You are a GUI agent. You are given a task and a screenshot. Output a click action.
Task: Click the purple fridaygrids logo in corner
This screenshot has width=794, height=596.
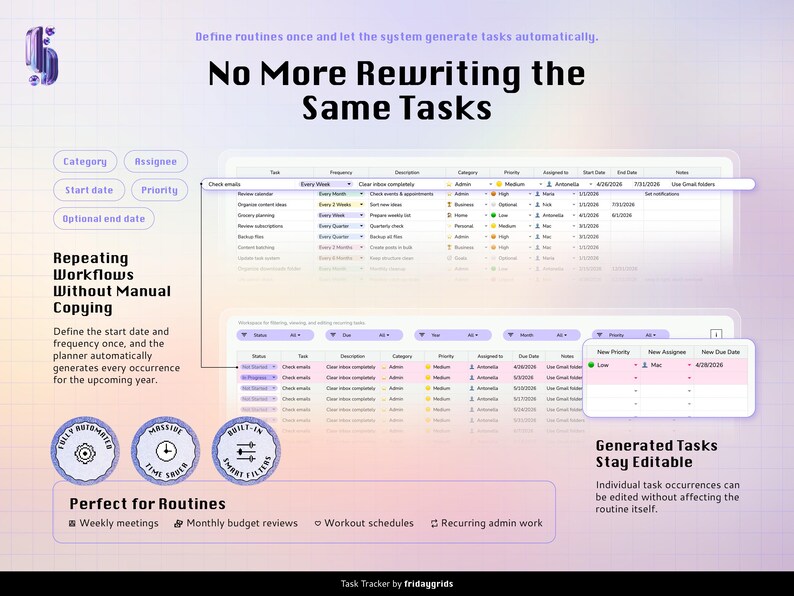point(43,56)
